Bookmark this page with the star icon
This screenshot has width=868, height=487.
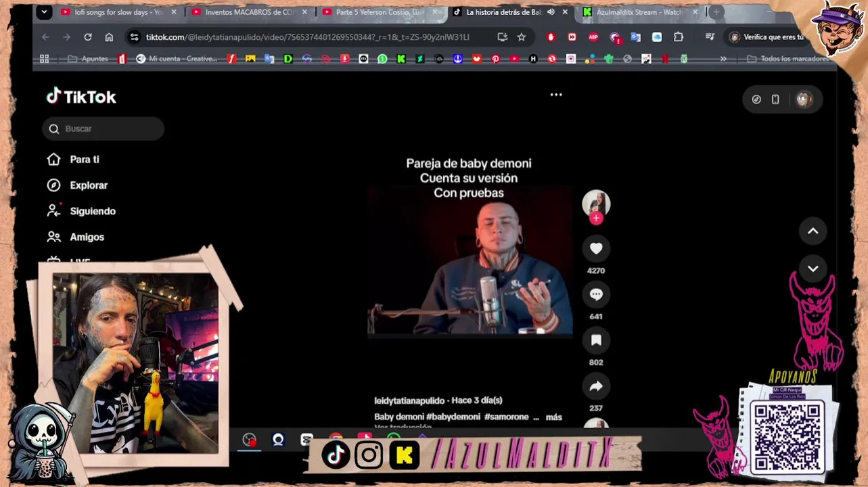[522, 37]
